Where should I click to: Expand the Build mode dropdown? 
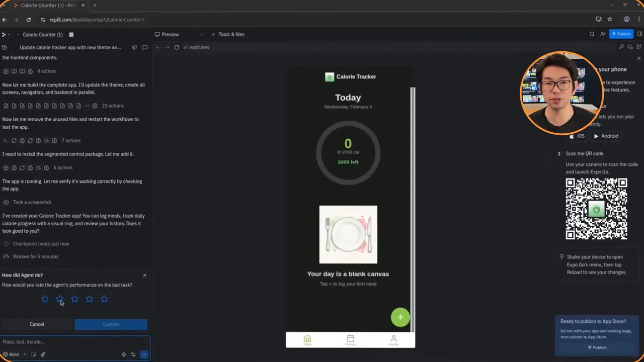click(x=24, y=354)
